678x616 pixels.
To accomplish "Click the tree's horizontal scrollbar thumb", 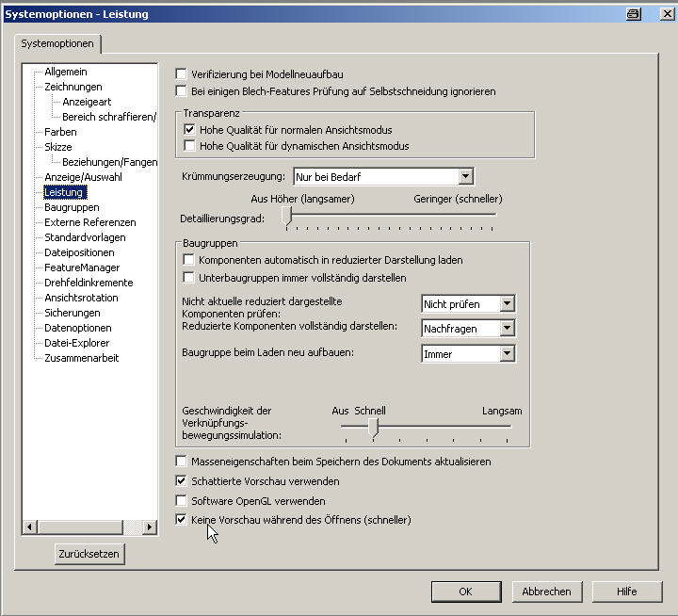I will [x=81, y=527].
